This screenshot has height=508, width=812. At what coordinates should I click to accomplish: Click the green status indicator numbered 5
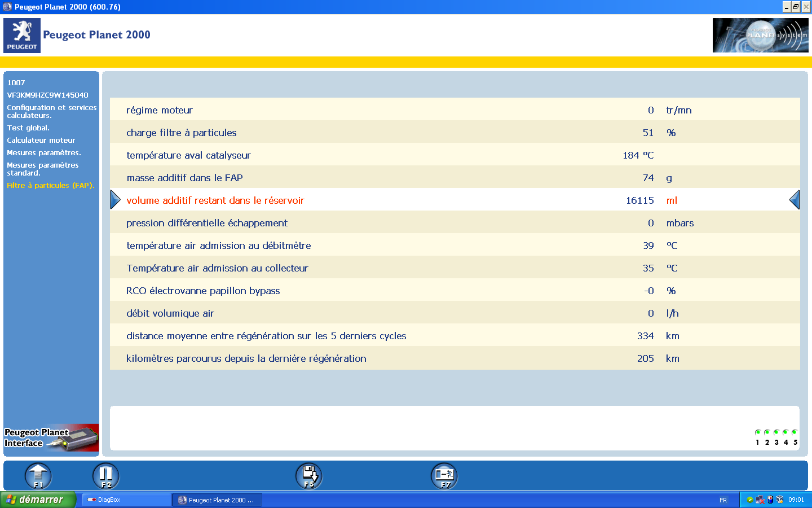795,432
